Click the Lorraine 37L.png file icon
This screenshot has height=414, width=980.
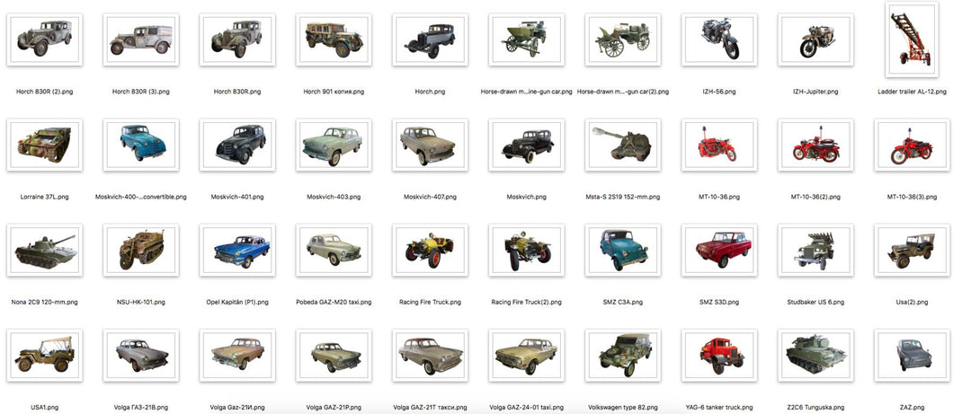tap(44, 145)
